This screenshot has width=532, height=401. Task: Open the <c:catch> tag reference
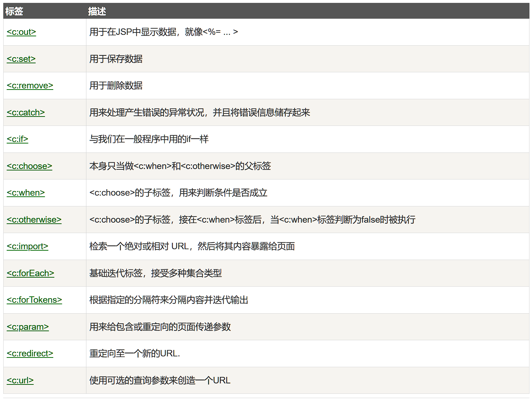26,113
